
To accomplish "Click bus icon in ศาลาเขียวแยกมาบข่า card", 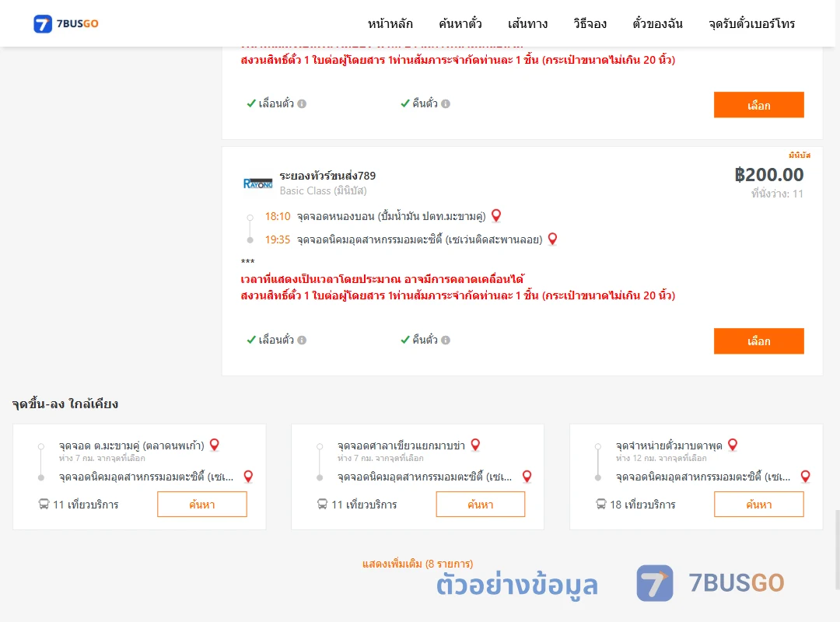I will 322,504.
